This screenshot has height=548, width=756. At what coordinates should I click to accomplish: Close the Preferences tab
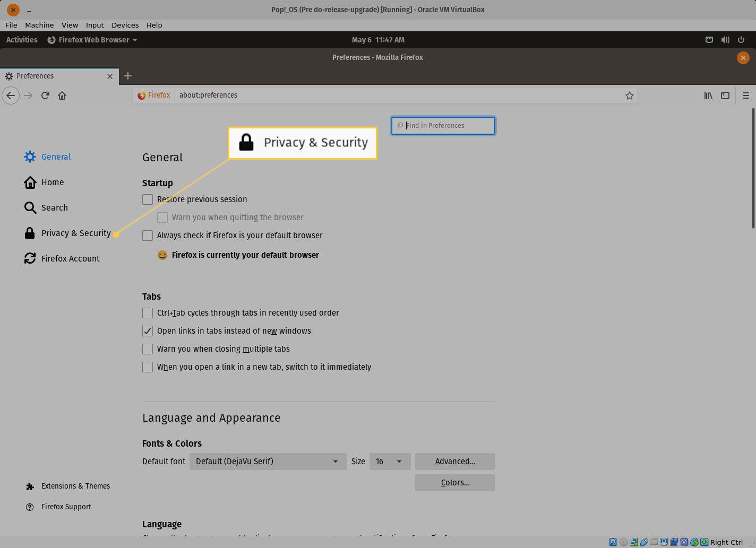(x=110, y=76)
